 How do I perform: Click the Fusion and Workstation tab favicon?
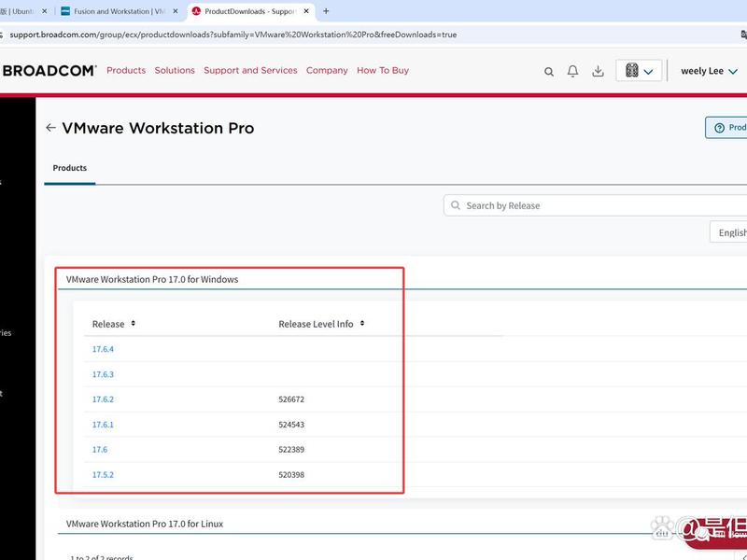(x=65, y=11)
